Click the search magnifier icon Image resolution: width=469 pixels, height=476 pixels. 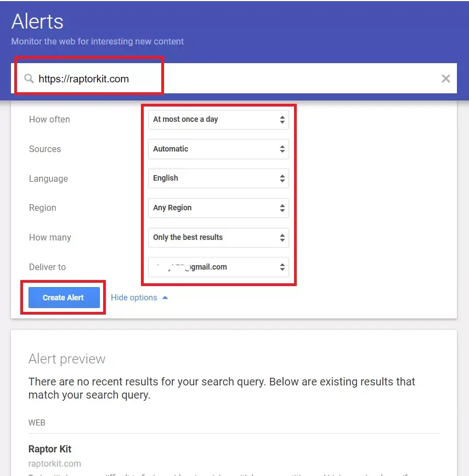(29, 79)
